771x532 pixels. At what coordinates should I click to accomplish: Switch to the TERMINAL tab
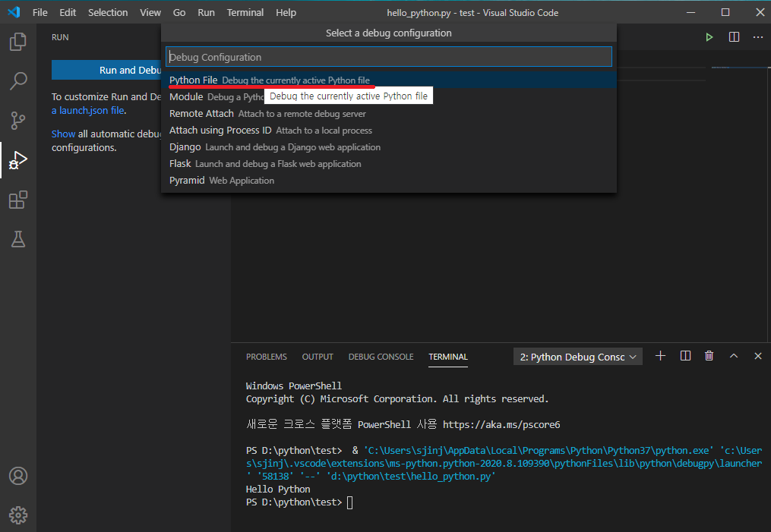448,357
